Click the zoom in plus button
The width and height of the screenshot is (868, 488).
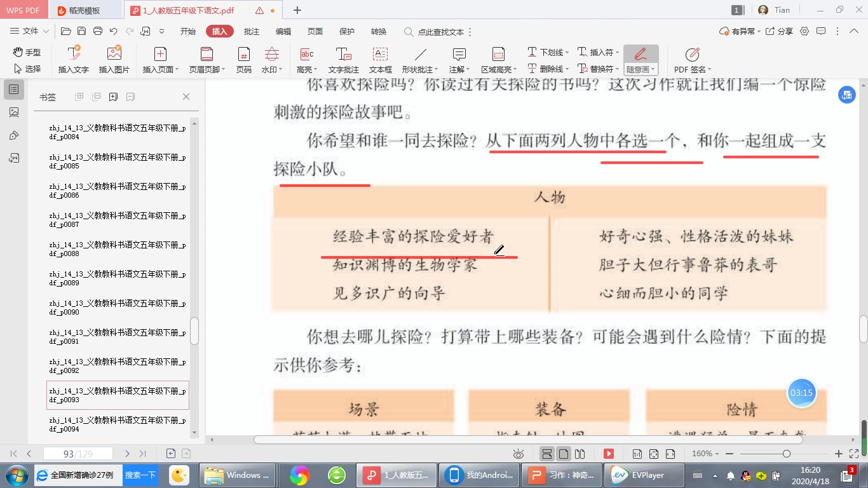coord(839,454)
